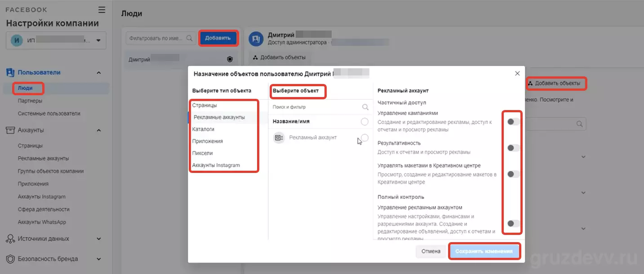
Task: Collapse the Пользователи section chevron
Action: tap(99, 73)
